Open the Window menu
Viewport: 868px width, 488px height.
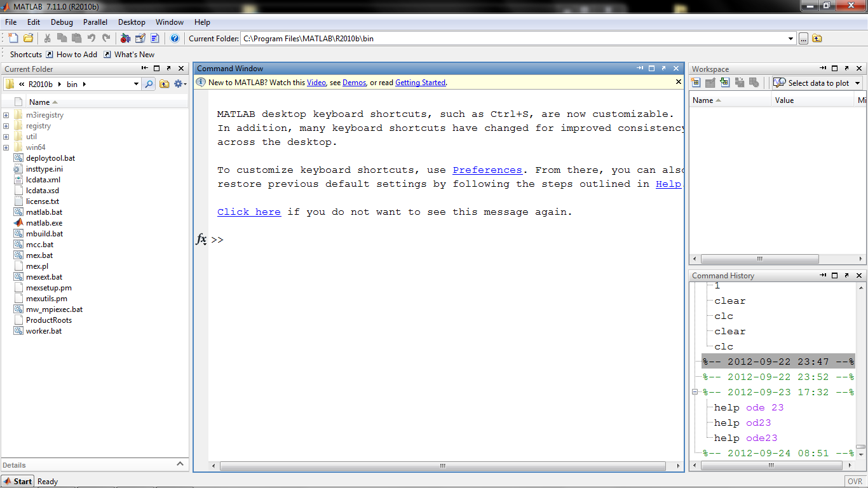(170, 22)
